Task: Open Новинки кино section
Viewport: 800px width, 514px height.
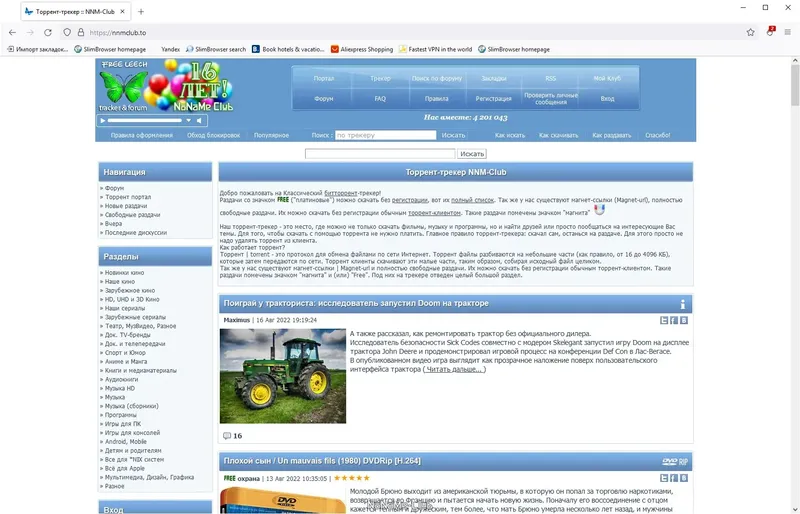Action: tap(124, 273)
